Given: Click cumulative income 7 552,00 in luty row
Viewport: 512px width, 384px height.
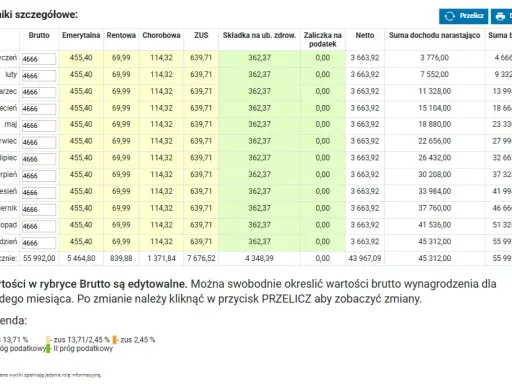Looking at the screenshot, I should click(435, 74).
